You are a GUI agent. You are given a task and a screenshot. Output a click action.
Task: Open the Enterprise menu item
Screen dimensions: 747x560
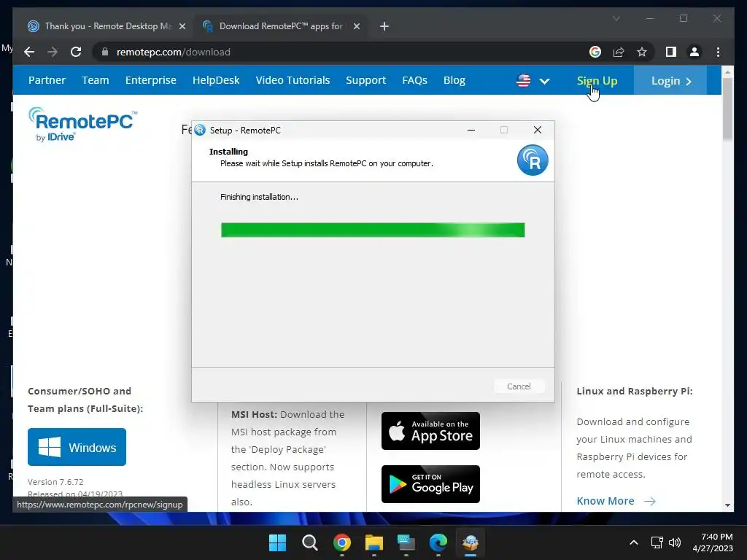tap(150, 80)
